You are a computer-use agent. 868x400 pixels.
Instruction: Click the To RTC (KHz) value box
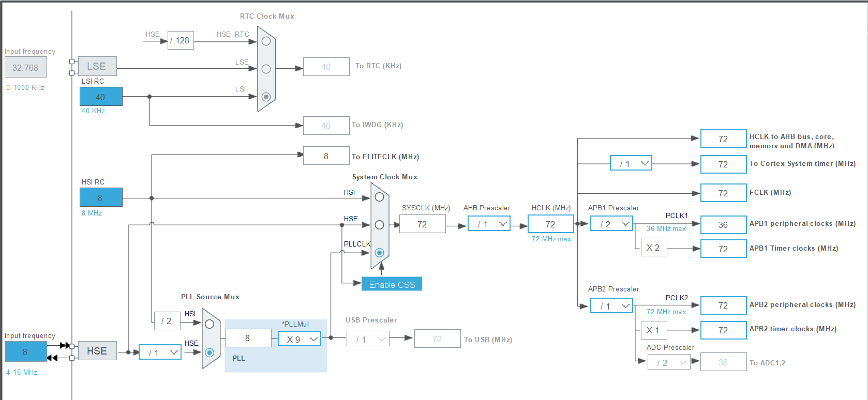click(x=326, y=67)
